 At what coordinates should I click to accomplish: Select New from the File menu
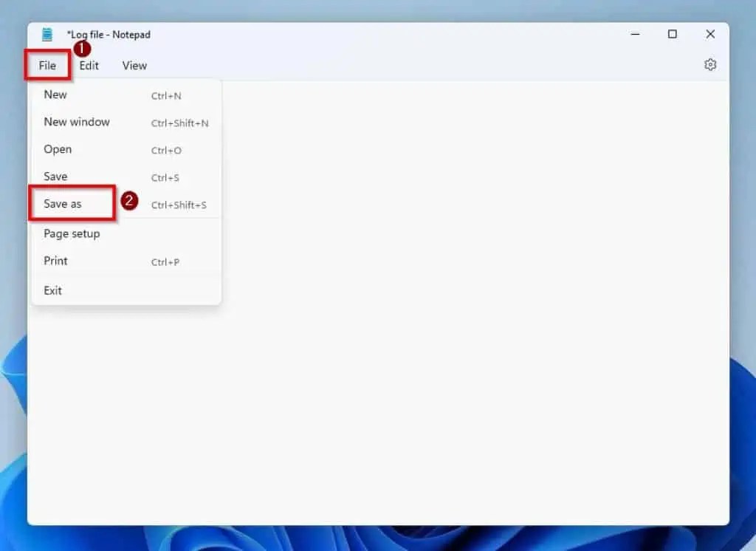click(x=55, y=95)
